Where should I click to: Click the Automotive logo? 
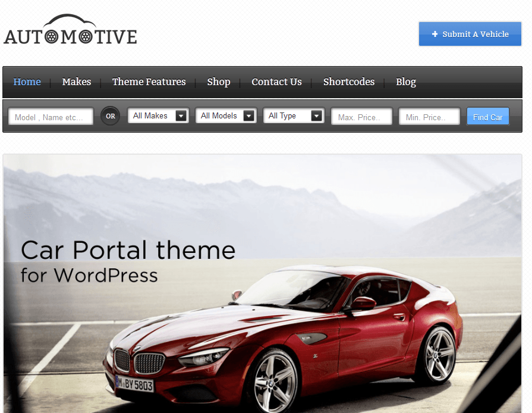[x=70, y=30]
